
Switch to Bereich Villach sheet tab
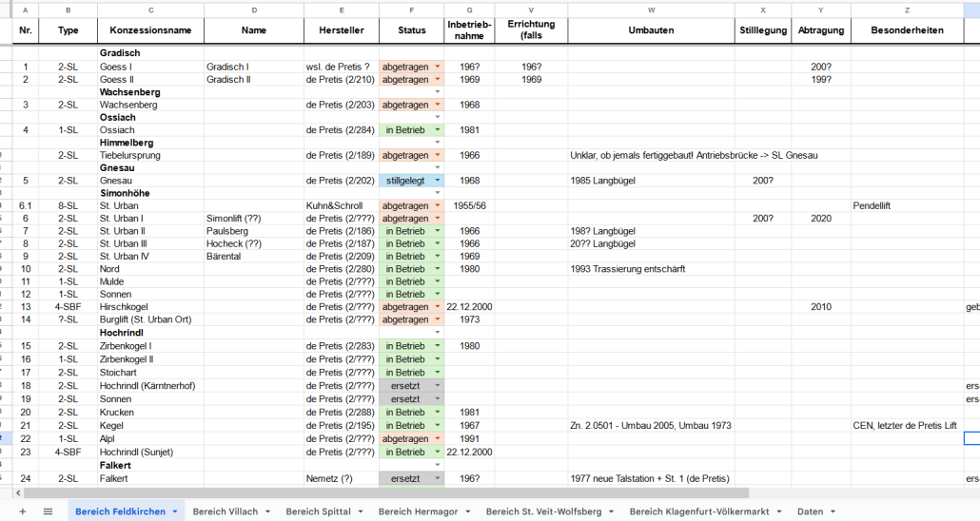coord(225,511)
